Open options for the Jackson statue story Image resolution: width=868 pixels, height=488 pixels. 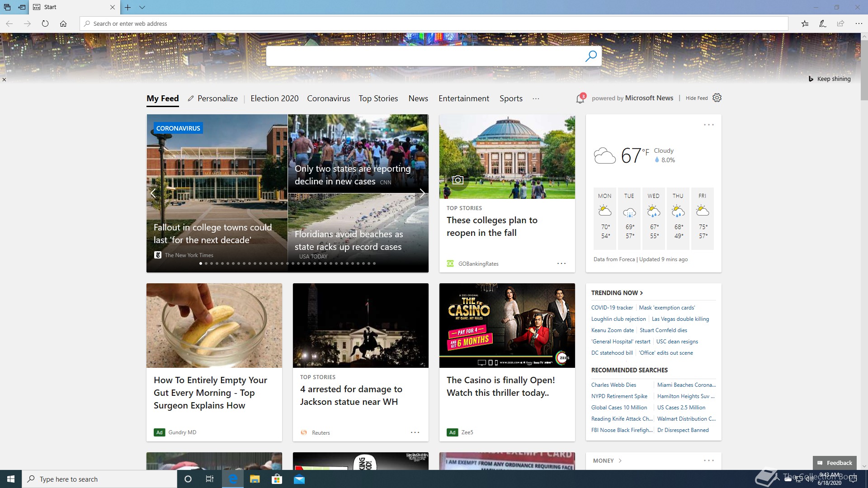pos(415,432)
